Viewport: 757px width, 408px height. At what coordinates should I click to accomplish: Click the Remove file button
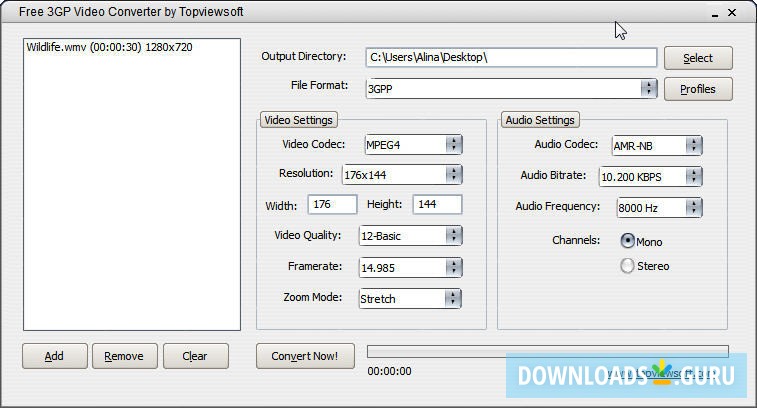(x=125, y=356)
